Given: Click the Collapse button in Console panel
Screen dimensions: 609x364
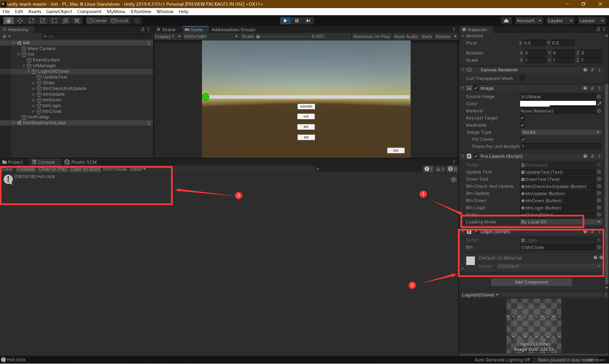Looking at the screenshot, I should pos(25,169).
